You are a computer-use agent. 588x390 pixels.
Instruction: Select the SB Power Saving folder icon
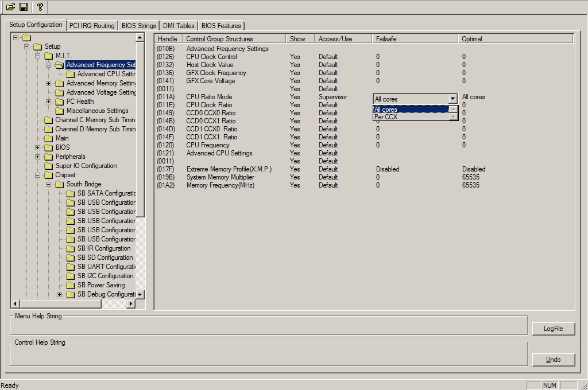[71, 285]
